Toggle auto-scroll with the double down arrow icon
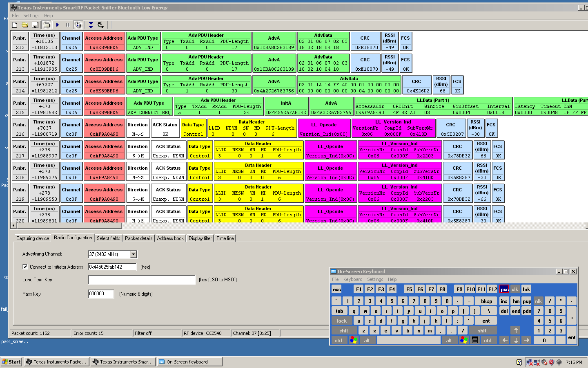Screen dimensions: 588x368 (91, 25)
